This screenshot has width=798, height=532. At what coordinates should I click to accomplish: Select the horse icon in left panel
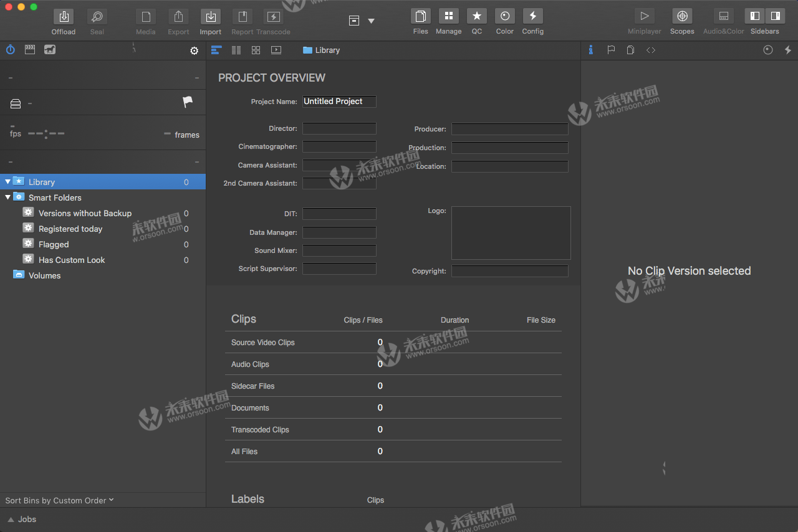[50, 50]
